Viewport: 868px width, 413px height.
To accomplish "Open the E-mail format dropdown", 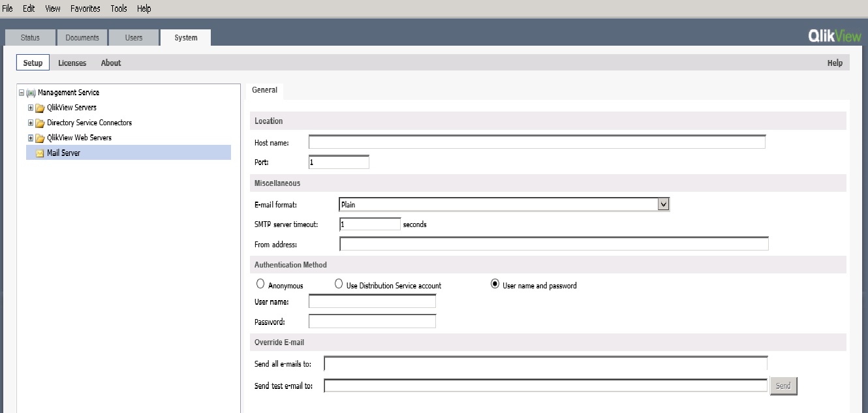I will pyautogui.click(x=663, y=204).
